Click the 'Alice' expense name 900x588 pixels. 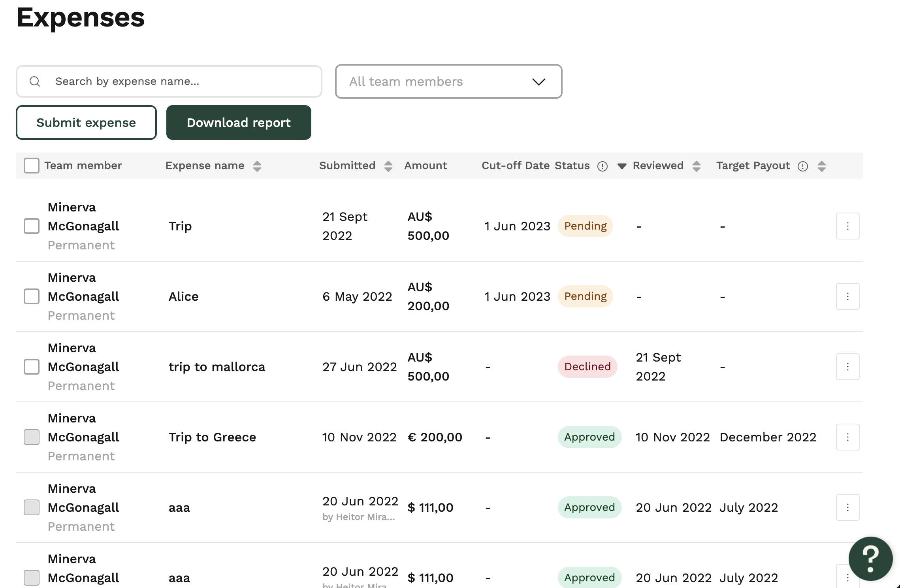[183, 297]
